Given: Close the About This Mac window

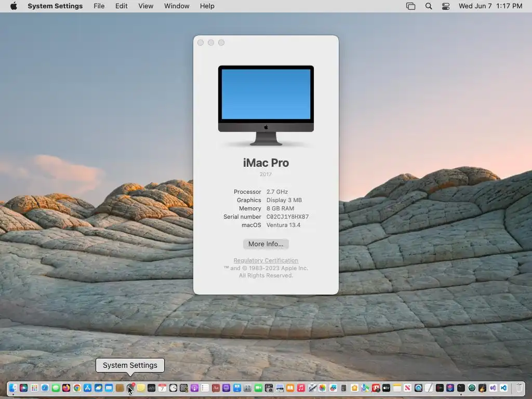Looking at the screenshot, I should [x=201, y=43].
